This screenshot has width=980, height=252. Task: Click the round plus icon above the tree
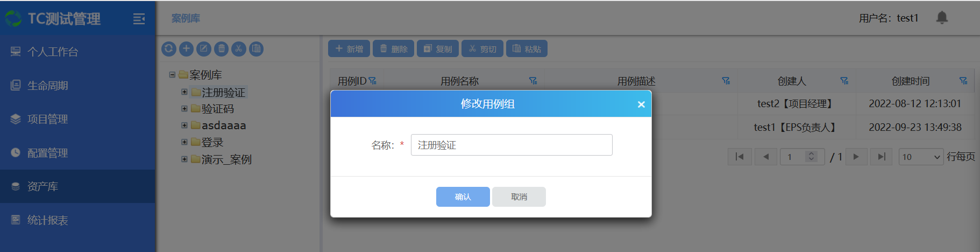tap(186, 49)
